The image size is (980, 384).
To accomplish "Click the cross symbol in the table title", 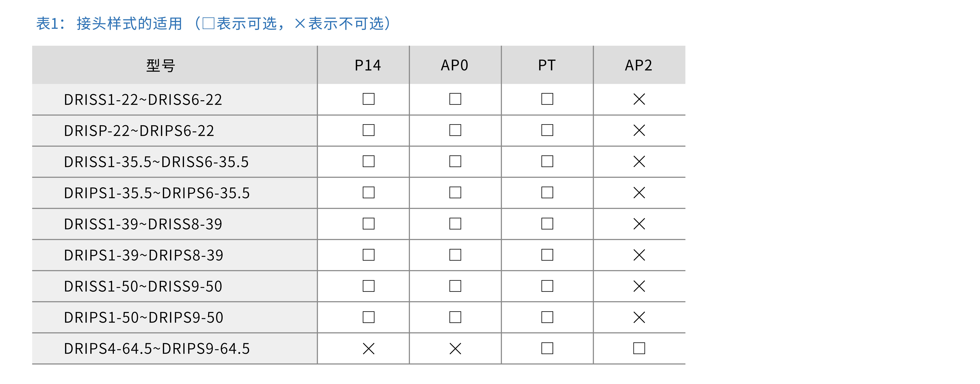I will (x=300, y=24).
